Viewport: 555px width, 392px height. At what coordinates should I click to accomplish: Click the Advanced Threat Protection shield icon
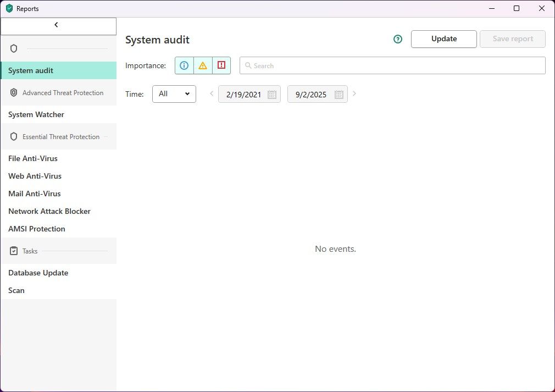coord(14,93)
